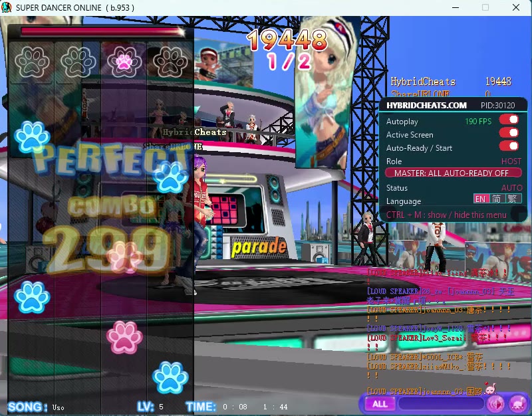This screenshot has height=416, width=532.
Task: Click the lower pink paw note in the third lane
Action: 124,338
